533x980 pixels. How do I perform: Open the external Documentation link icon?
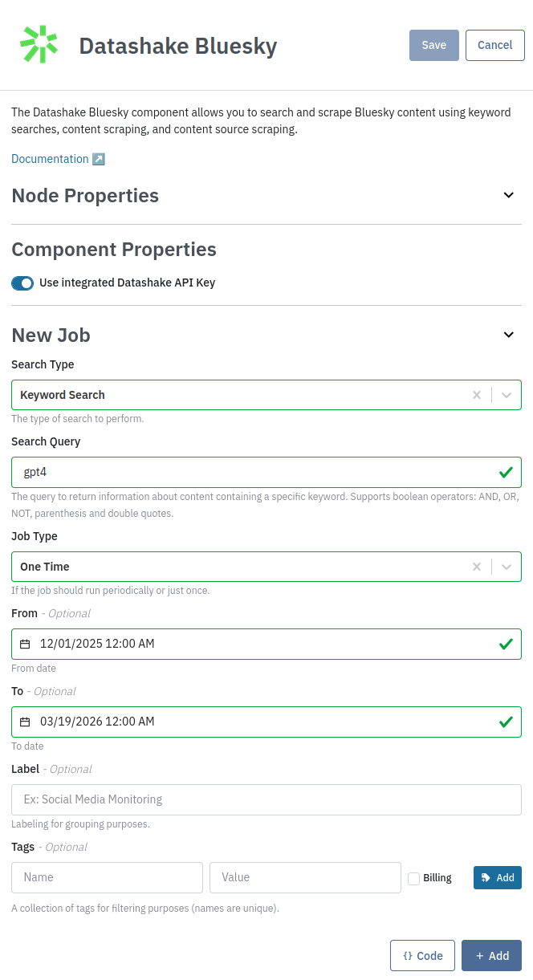[x=99, y=159]
